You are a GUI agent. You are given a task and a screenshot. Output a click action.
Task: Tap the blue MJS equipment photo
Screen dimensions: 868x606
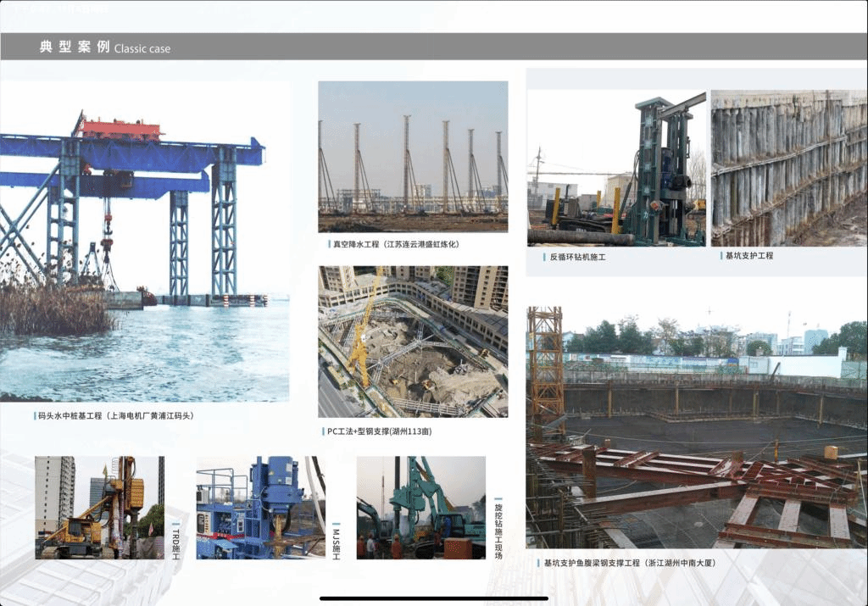[x=260, y=507]
